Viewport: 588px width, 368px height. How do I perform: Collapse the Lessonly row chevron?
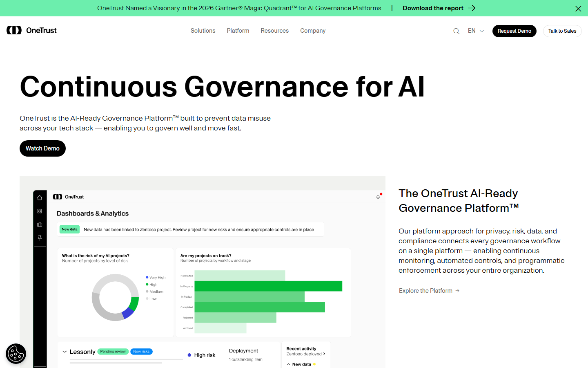(65, 352)
